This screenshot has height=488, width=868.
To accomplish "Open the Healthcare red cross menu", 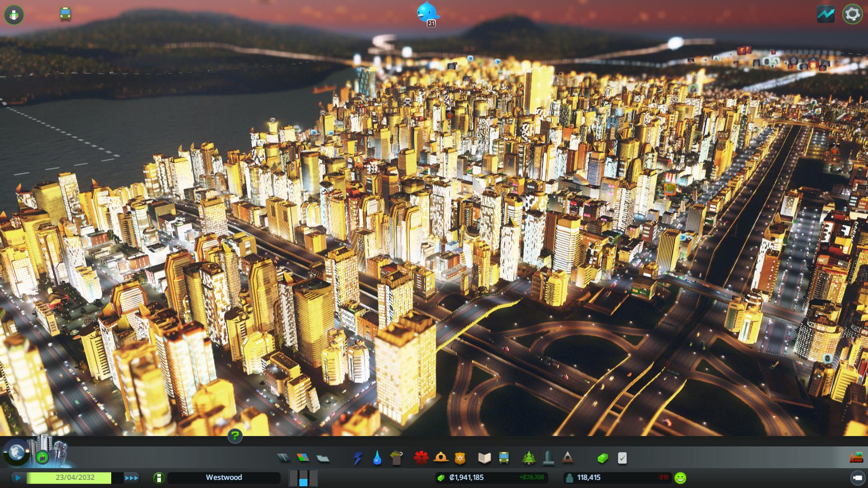I will (421, 458).
